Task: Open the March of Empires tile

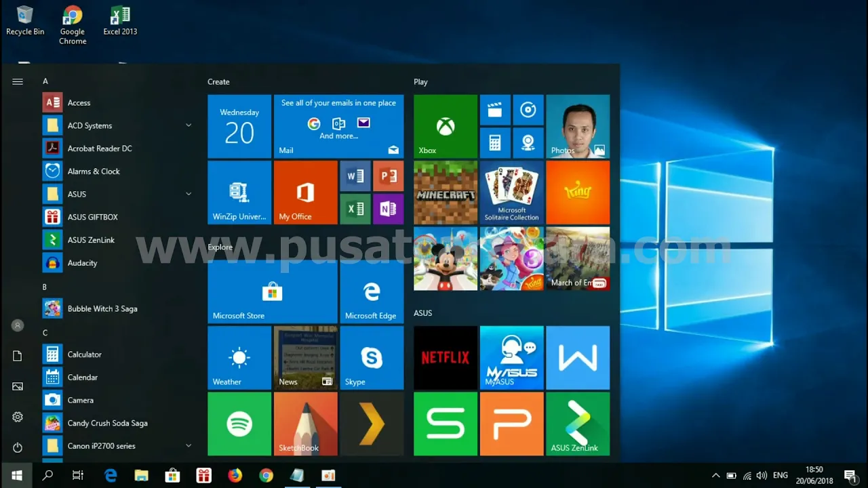Action: pyautogui.click(x=578, y=258)
